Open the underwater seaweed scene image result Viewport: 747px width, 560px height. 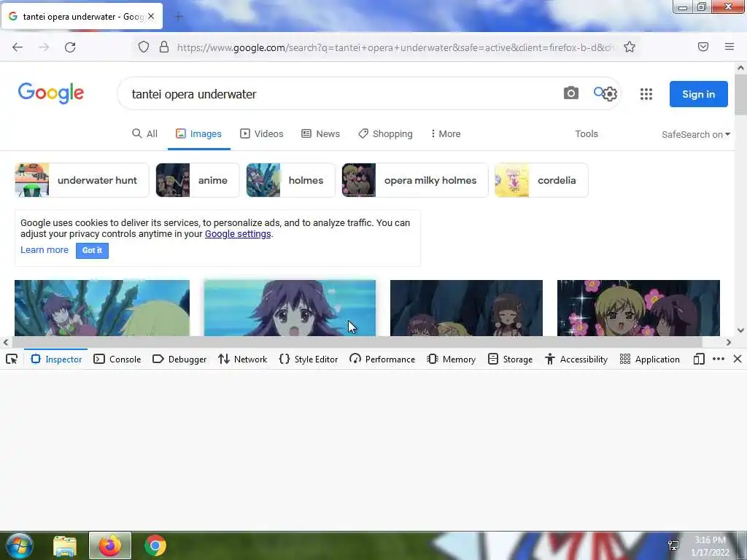(102, 308)
